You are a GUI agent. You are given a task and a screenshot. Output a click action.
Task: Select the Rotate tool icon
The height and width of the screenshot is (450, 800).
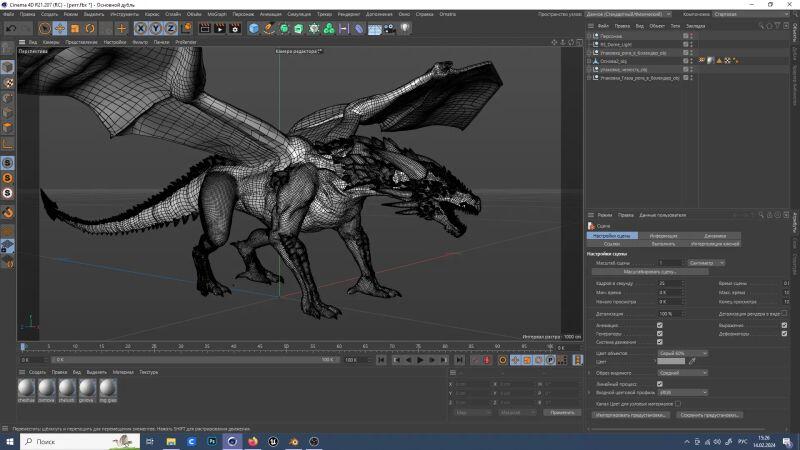pos(90,29)
